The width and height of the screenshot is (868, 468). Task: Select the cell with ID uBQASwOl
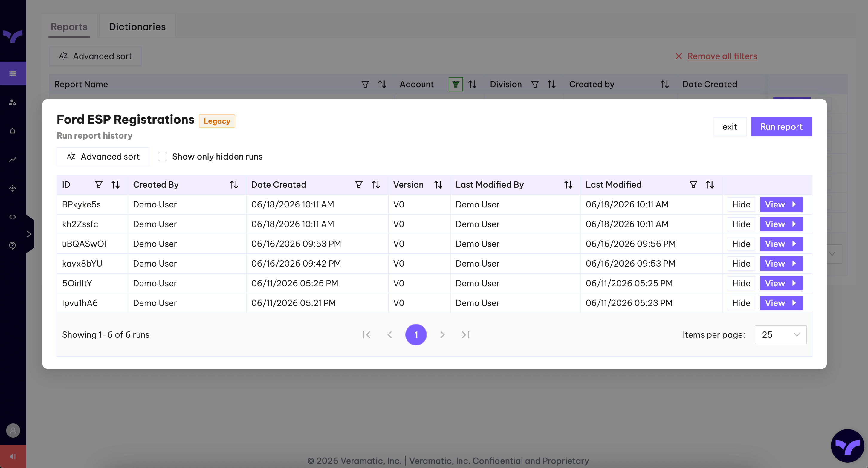[92, 244]
